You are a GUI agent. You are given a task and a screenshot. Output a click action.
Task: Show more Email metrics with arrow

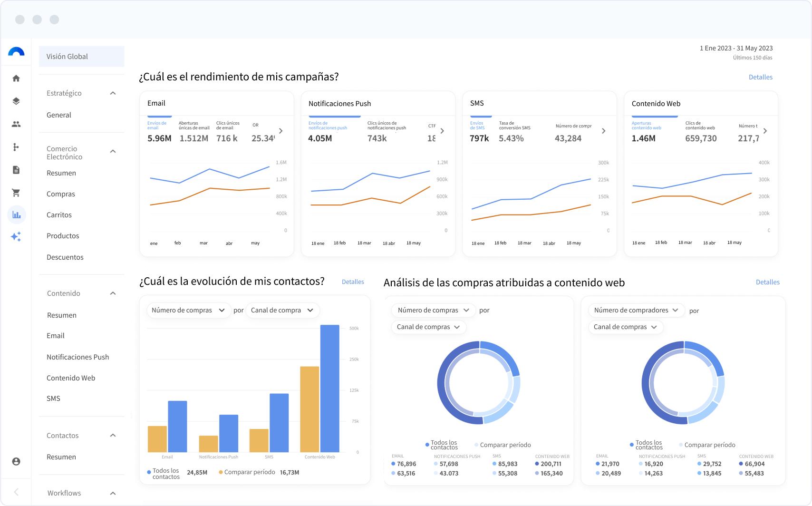pos(281,131)
